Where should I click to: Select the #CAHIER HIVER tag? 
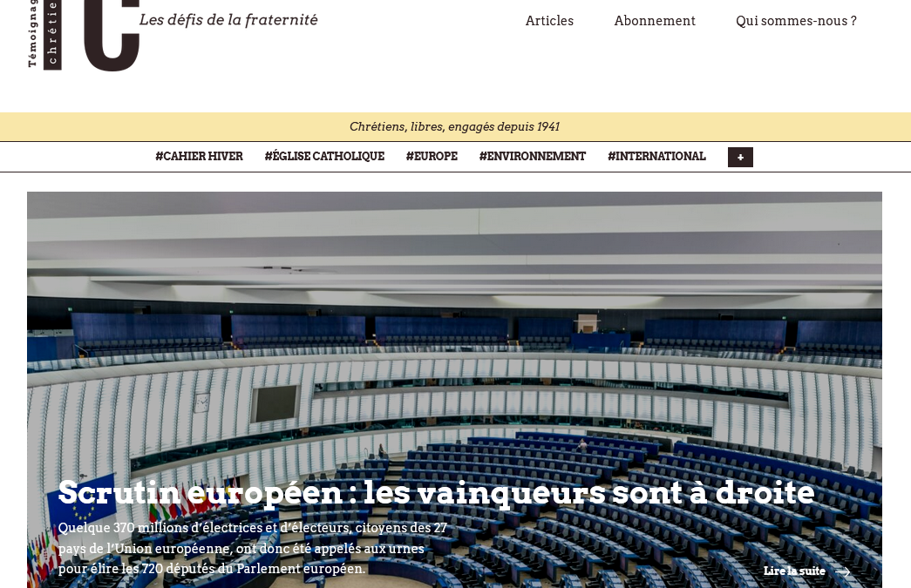click(199, 157)
